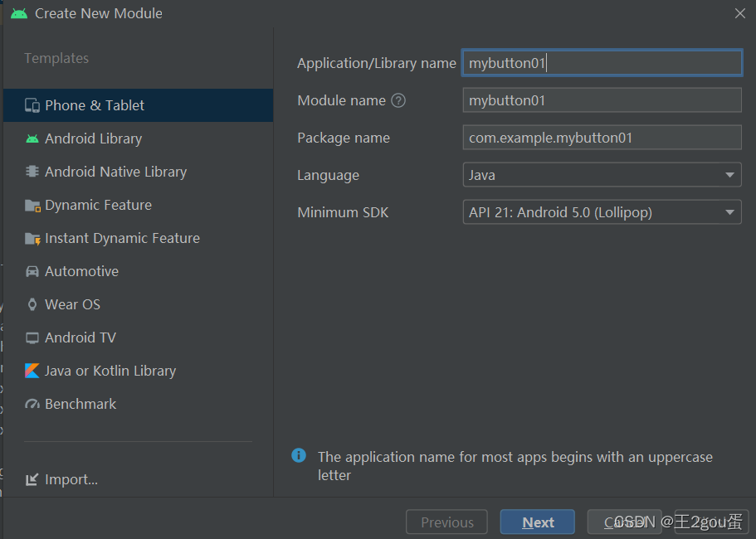Choose the Android Library template
Screen dimensions: 756x539
(138, 138)
